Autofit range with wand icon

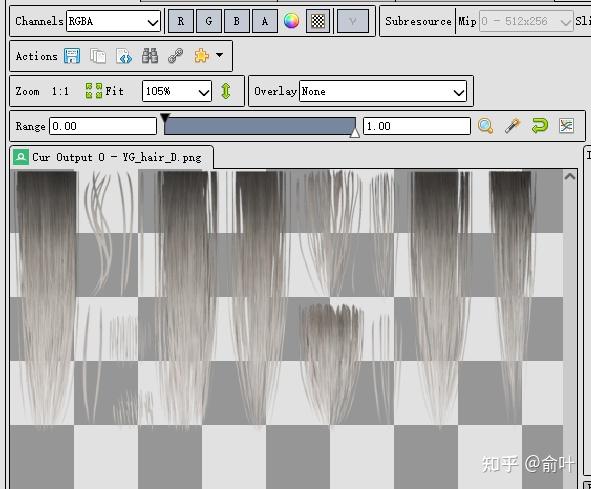pos(513,126)
